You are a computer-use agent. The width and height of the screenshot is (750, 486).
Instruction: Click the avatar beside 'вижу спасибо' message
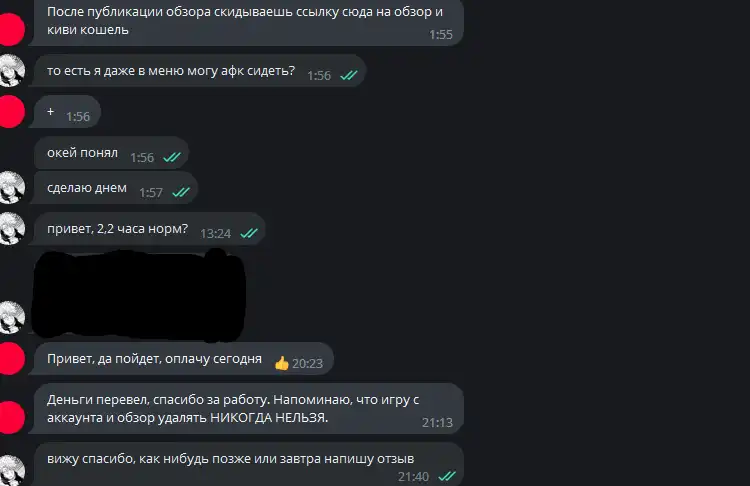coord(11,471)
